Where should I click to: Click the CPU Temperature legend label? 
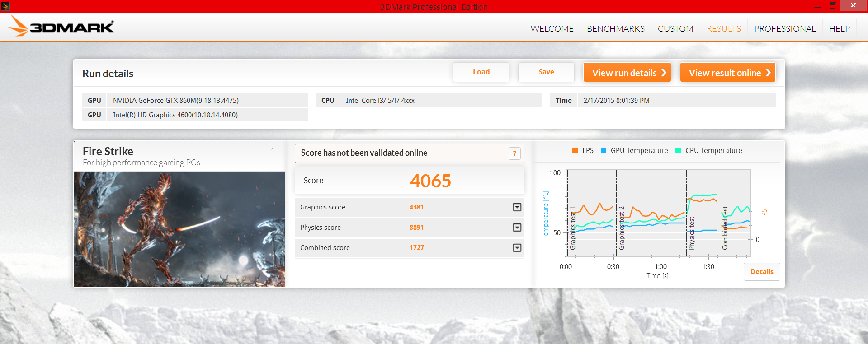[713, 151]
